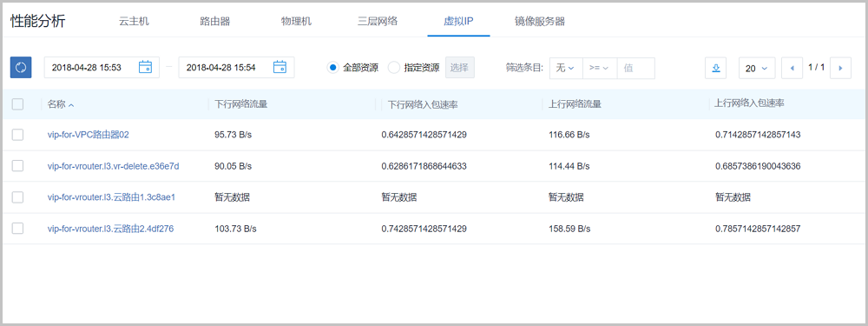Click the 筛选条目 label

point(524,68)
